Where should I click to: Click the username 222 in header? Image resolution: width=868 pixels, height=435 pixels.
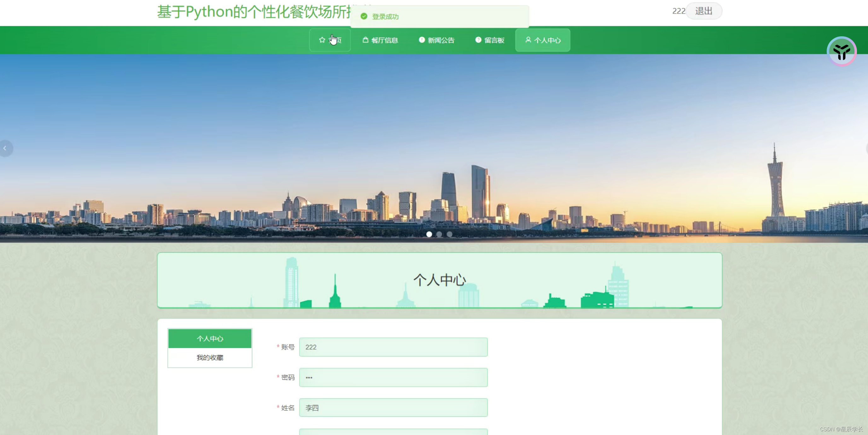click(678, 11)
